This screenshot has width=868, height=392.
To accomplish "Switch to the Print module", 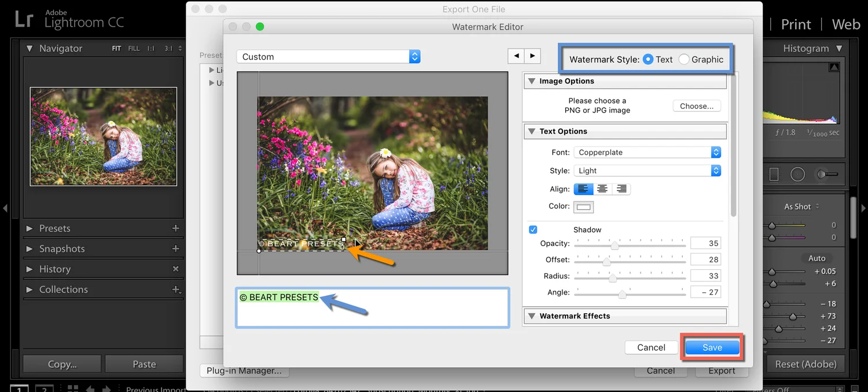I will tap(796, 24).
